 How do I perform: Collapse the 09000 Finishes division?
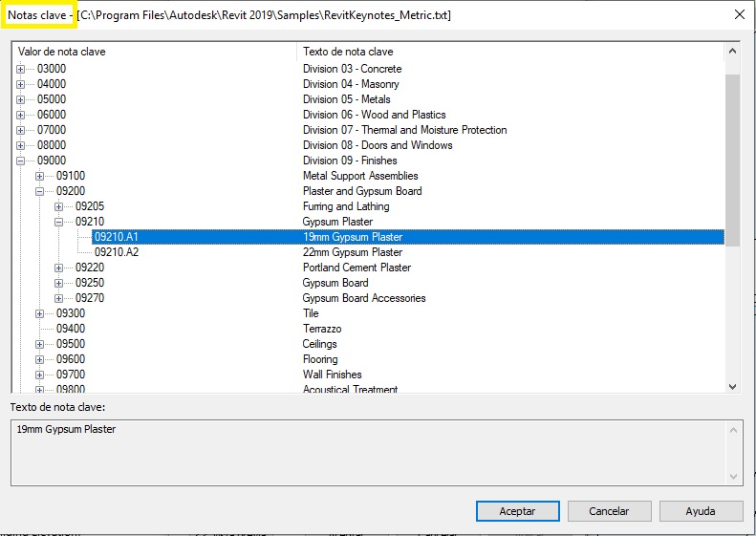coord(21,161)
